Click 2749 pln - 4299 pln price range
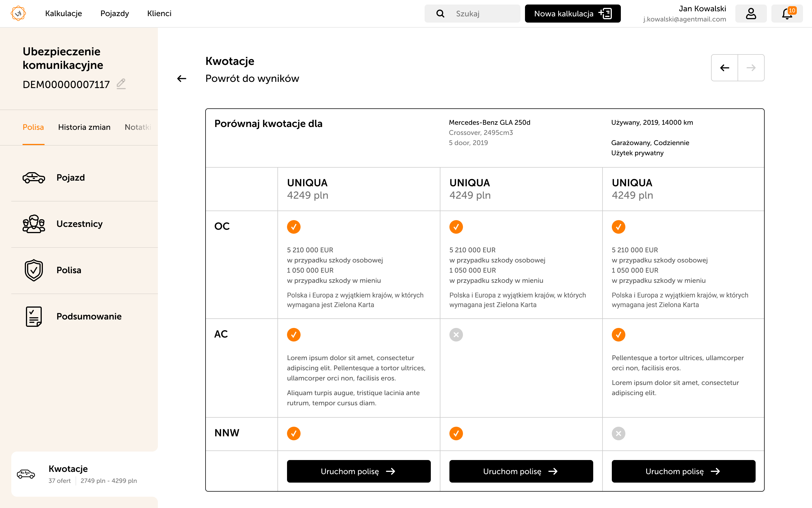The image size is (812, 508). (x=109, y=481)
